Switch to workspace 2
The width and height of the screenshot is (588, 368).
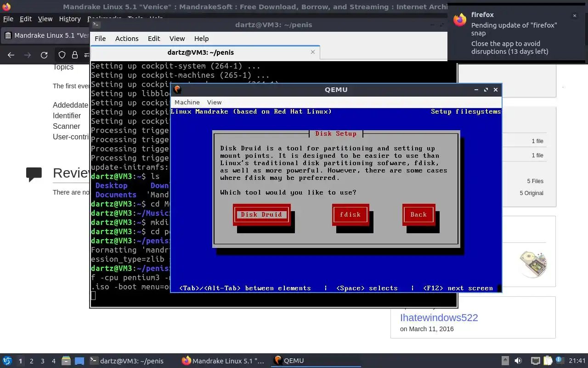[x=31, y=361]
